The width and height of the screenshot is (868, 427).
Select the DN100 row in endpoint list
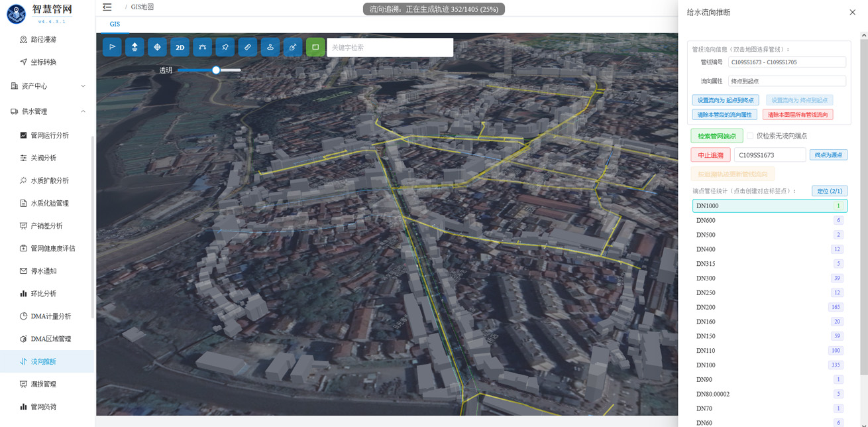tap(770, 365)
